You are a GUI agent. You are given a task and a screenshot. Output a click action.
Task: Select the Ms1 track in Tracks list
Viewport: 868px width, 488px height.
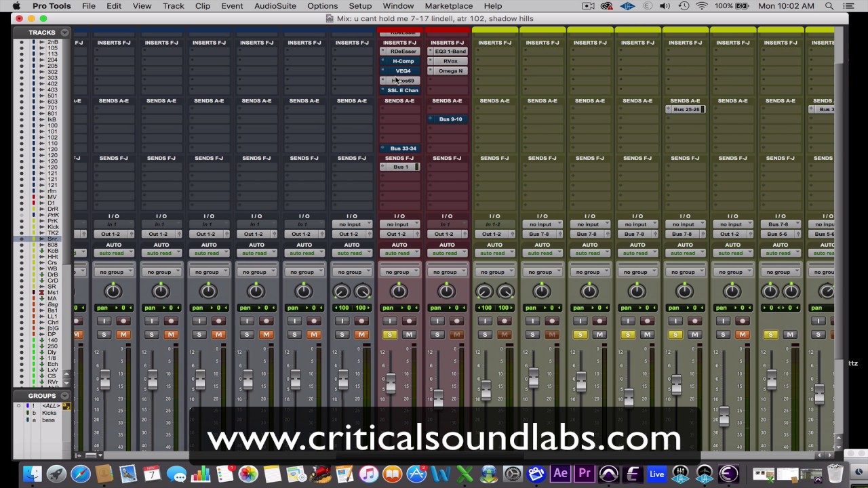click(x=52, y=293)
